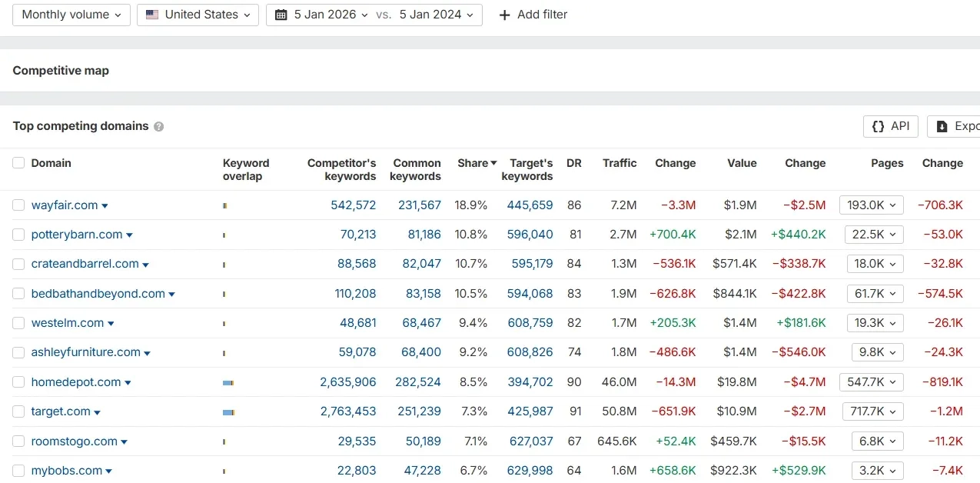Screen dimensions: 980x483
Task: Click help icon next to Top competing domains
Action: (158, 127)
